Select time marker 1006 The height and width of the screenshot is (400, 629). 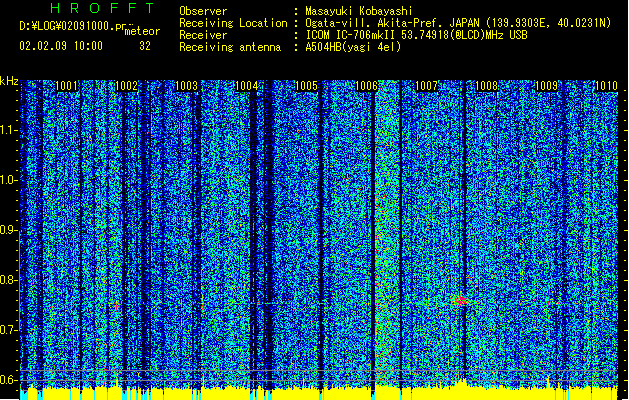point(367,86)
